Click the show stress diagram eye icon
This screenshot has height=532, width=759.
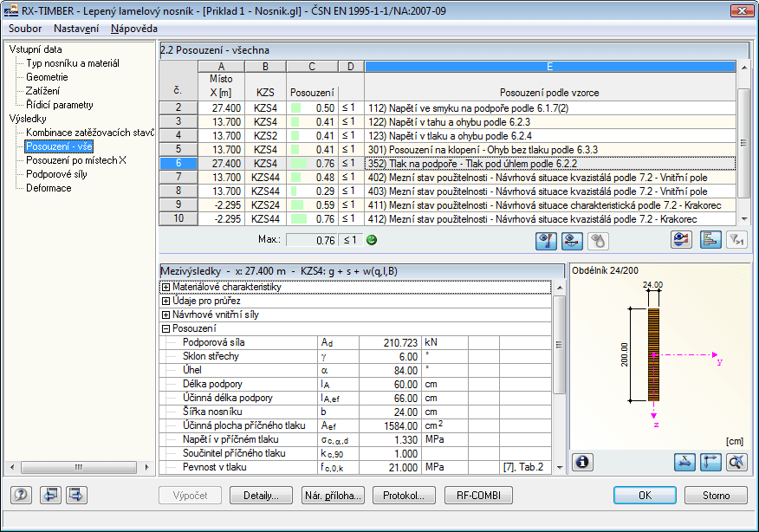(x=546, y=241)
